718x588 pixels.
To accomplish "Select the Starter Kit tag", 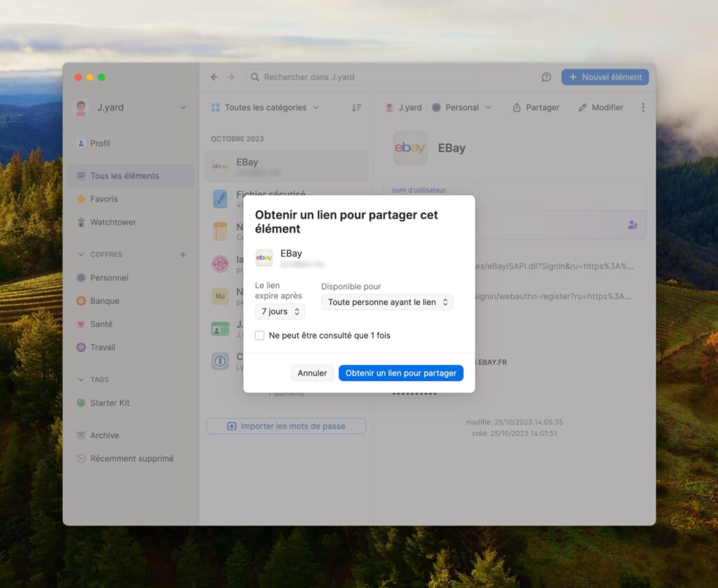I will 130,403.
